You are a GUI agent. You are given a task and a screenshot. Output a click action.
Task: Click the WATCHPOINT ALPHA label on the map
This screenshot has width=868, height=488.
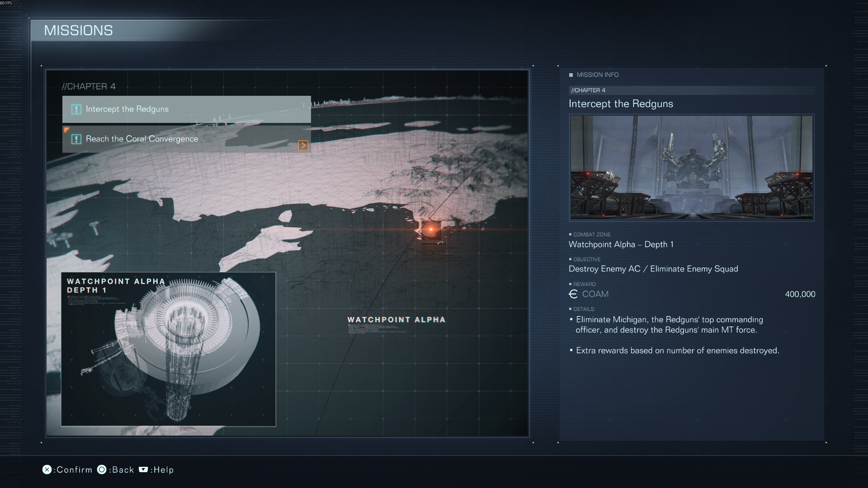coord(396,320)
